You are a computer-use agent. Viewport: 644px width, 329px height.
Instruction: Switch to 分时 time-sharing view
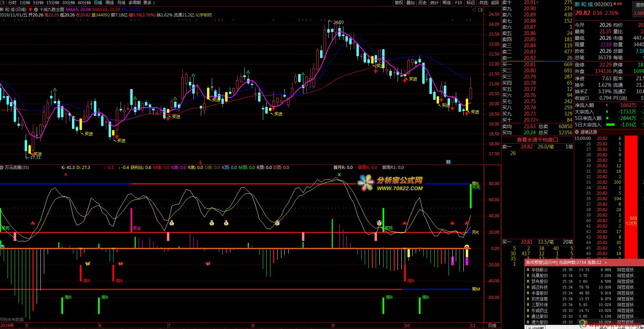tap(12, 2)
